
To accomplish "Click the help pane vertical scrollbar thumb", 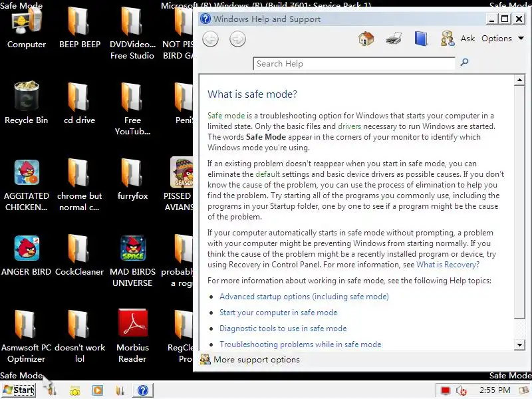I will [519, 202].
